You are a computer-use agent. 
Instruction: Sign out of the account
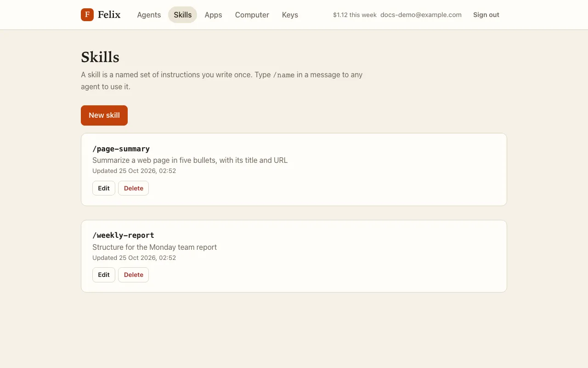click(x=486, y=15)
